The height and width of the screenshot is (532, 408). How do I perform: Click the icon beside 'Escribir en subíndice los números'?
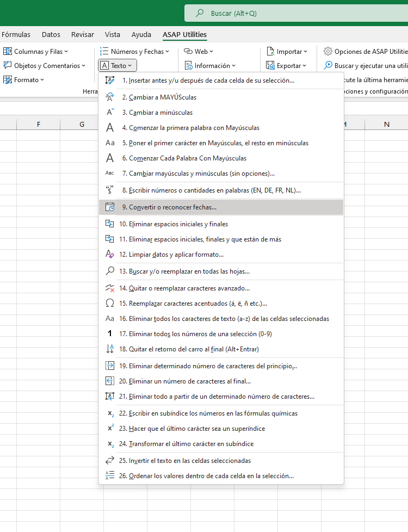coord(110,413)
